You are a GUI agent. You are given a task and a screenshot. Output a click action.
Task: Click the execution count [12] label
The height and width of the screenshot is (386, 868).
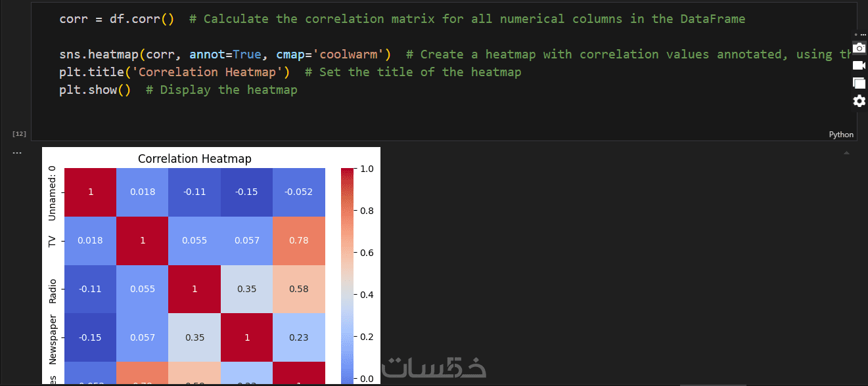click(19, 134)
